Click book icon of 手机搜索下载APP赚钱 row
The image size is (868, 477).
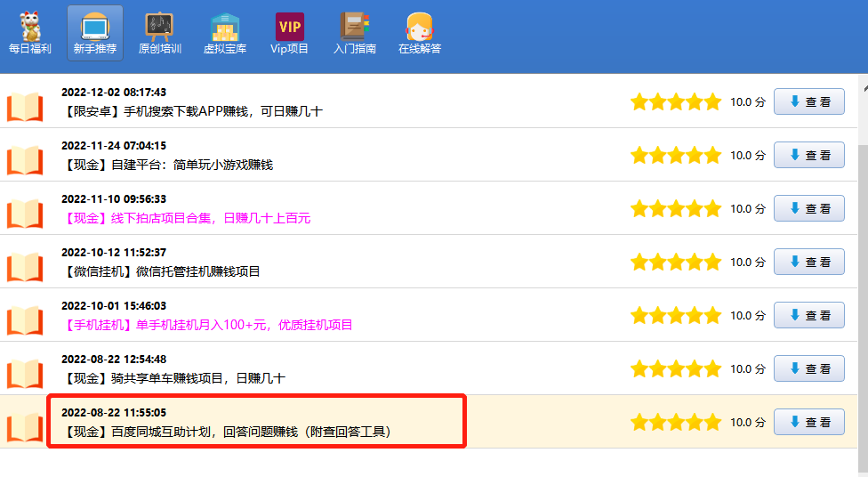tap(25, 107)
